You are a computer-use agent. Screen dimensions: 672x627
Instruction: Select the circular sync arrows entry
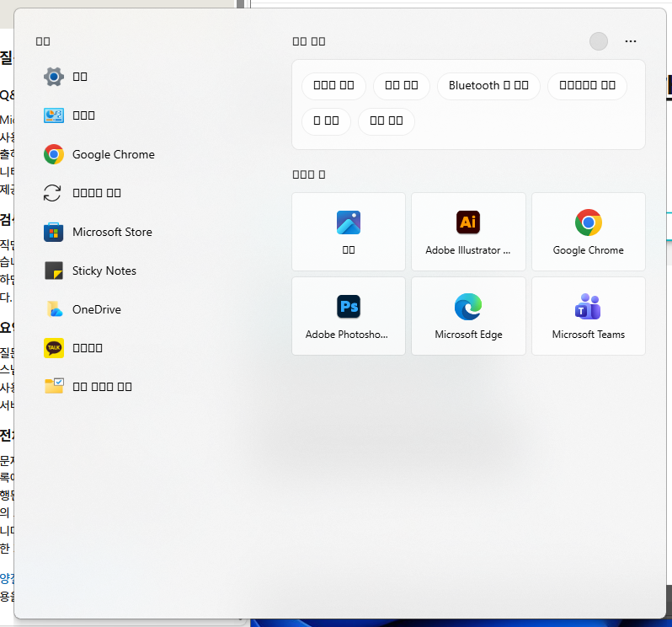tap(83, 193)
